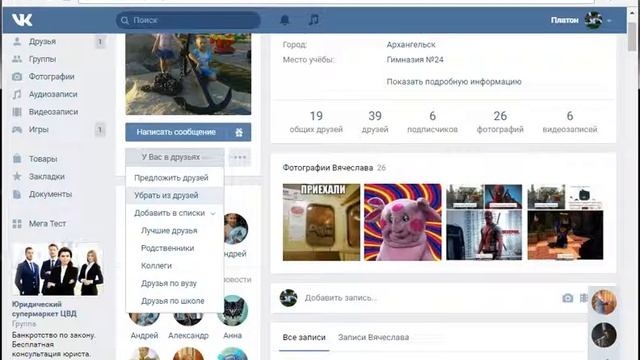
Task: Open the three-dots more actions button
Action: (240, 157)
